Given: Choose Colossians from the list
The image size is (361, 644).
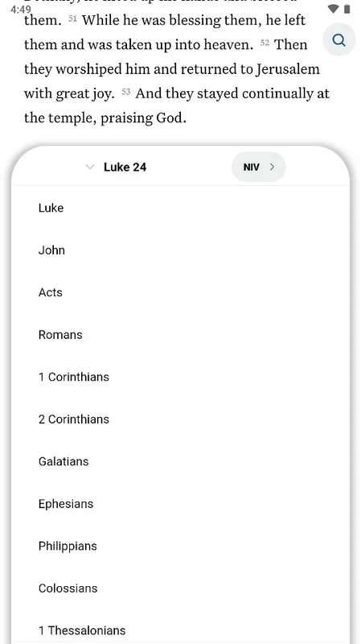Looking at the screenshot, I should pos(180,588).
